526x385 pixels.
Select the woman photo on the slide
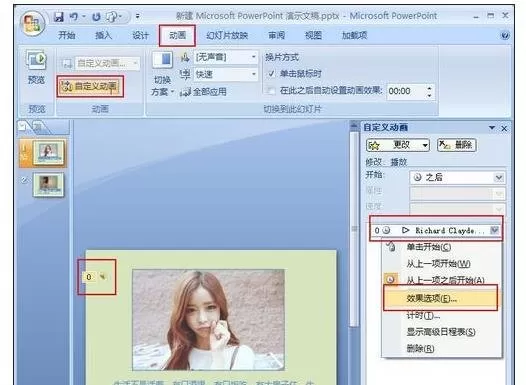(x=208, y=320)
